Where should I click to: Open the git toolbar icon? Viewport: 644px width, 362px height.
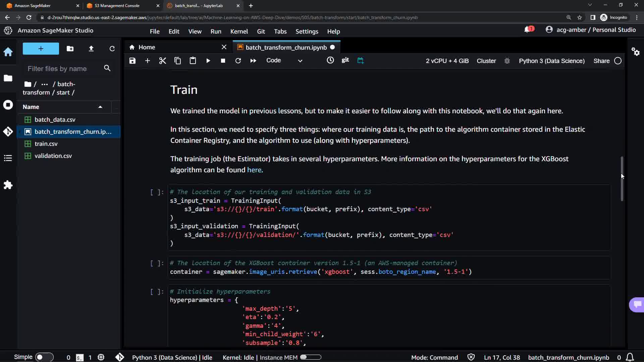tap(345, 60)
